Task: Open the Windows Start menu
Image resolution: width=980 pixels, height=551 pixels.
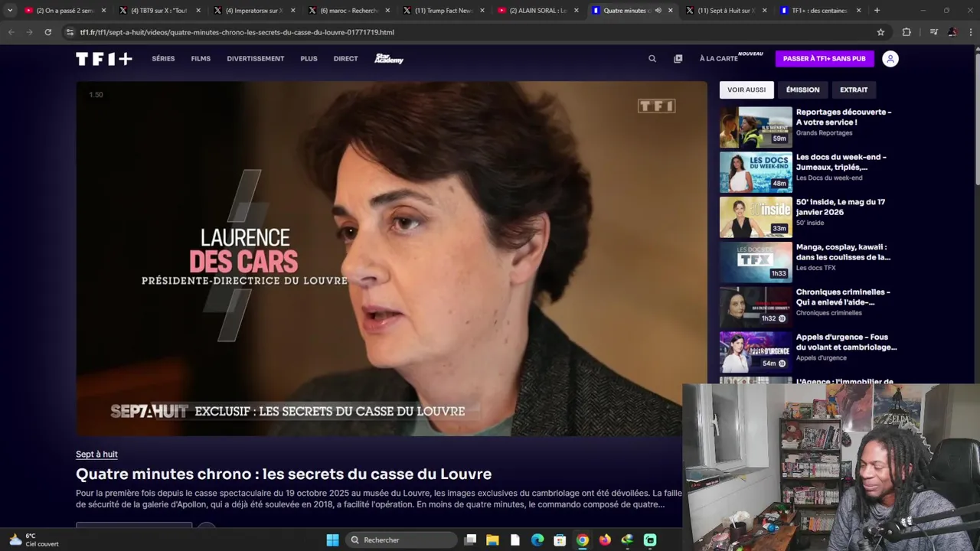Action: (332, 540)
